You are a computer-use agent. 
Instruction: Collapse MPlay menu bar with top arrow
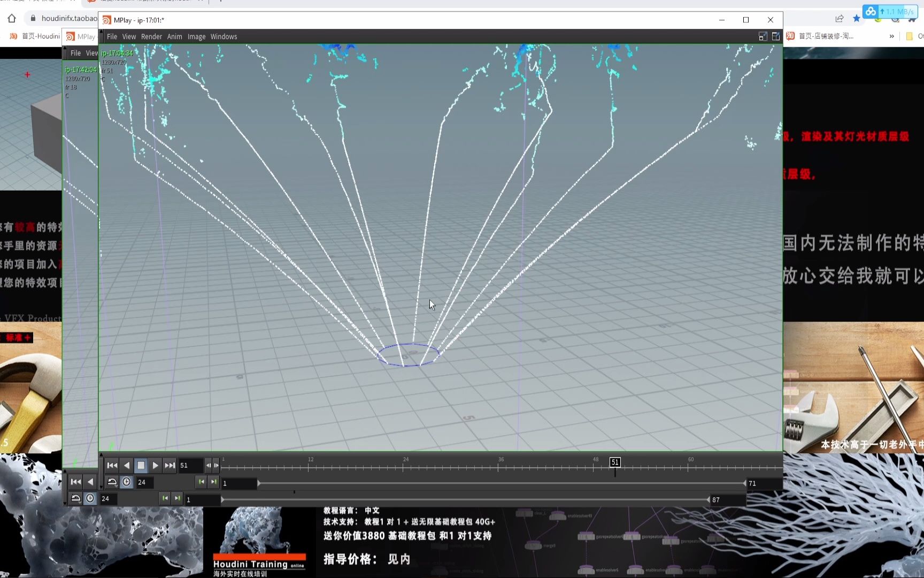(x=101, y=32)
